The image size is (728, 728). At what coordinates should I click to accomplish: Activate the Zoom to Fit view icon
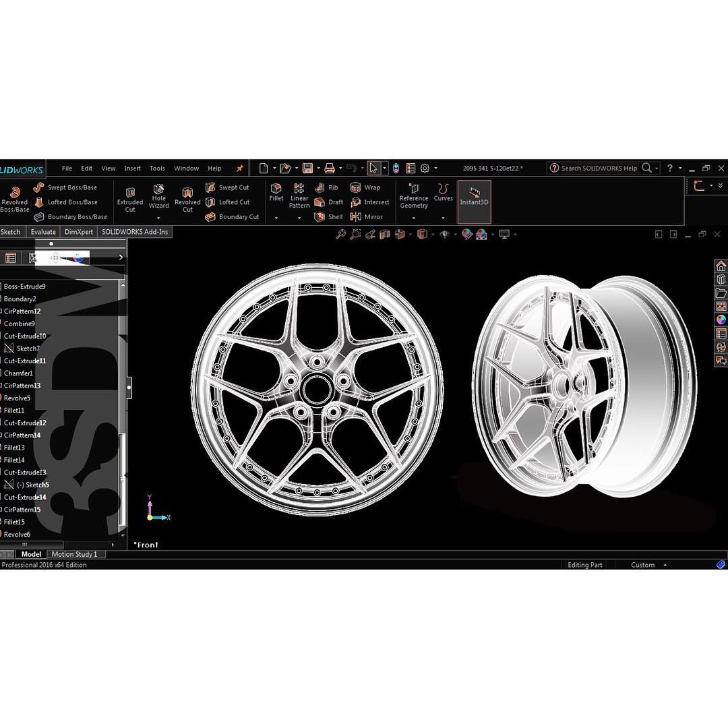tap(342, 234)
